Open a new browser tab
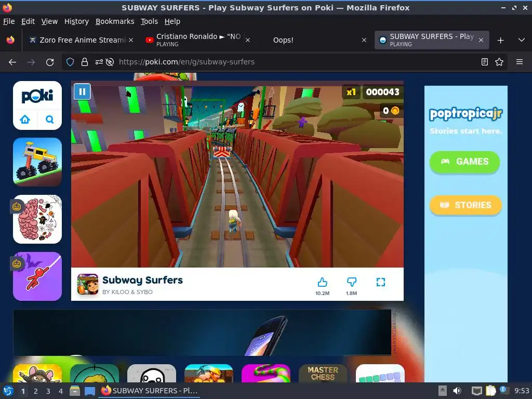532x399 pixels. (500, 41)
